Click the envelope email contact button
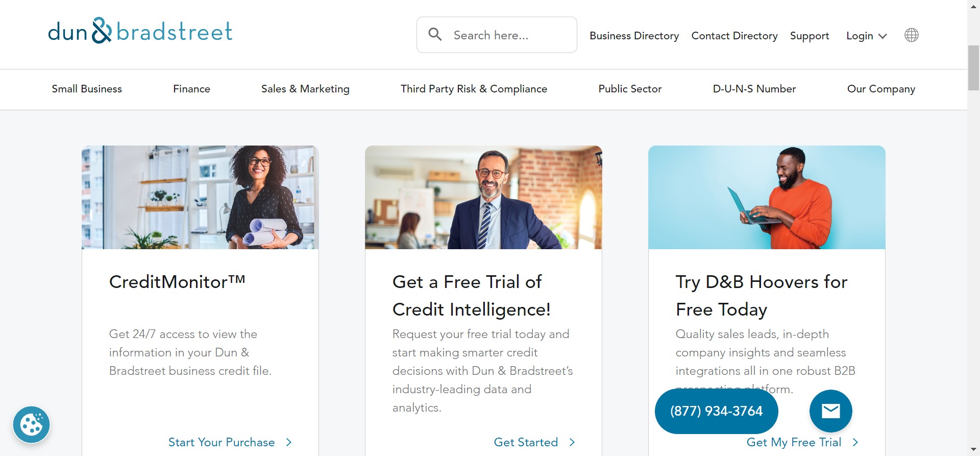 pos(830,411)
